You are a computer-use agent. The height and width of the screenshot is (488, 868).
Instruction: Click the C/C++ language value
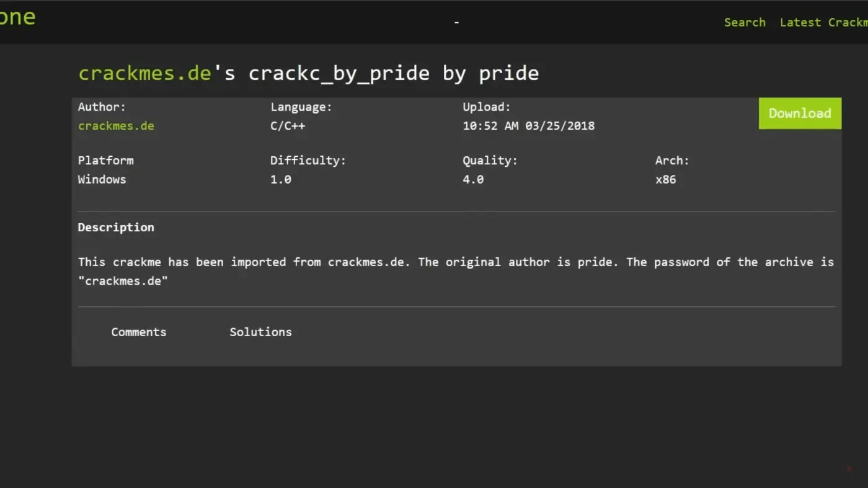(x=288, y=126)
